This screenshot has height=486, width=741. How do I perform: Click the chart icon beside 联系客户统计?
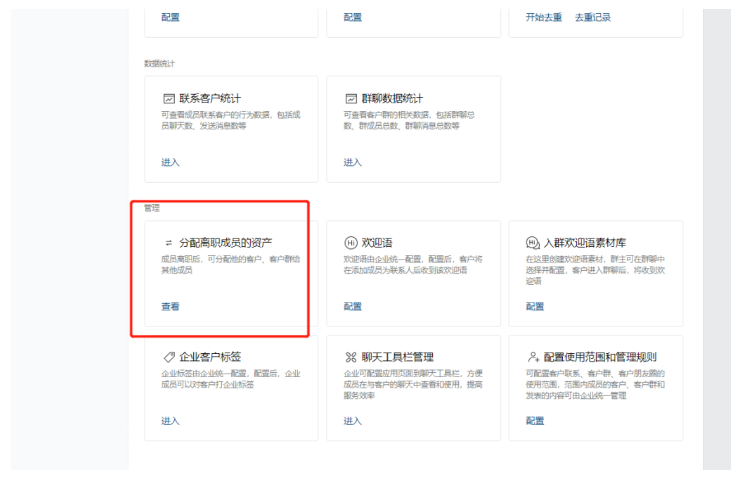point(169,99)
